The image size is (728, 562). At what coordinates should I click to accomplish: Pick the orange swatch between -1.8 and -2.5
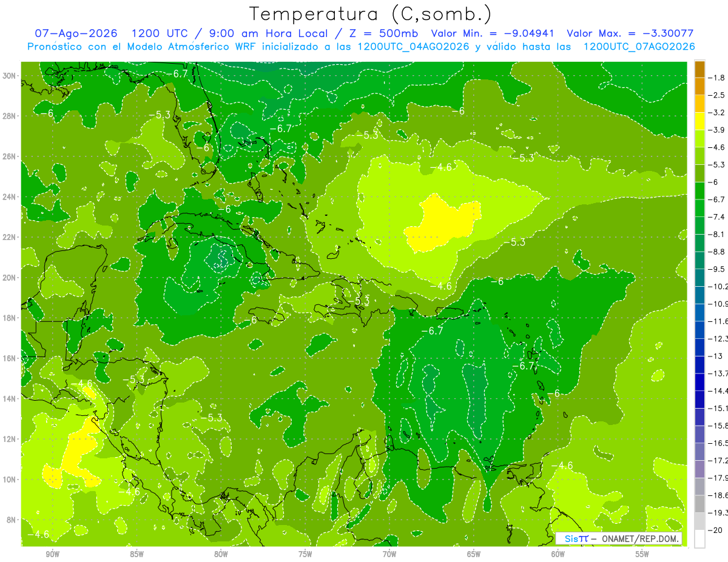tap(699, 87)
